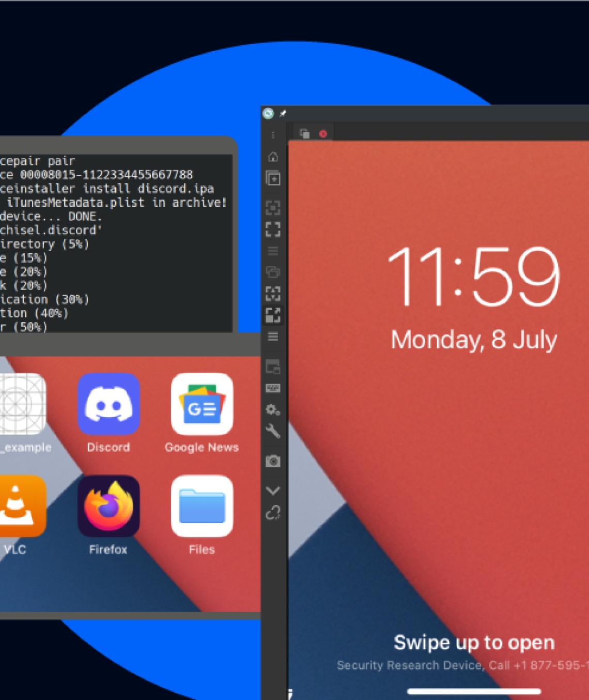Click the picture-in-picture window icon
This screenshot has height=700, width=589.
click(273, 367)
